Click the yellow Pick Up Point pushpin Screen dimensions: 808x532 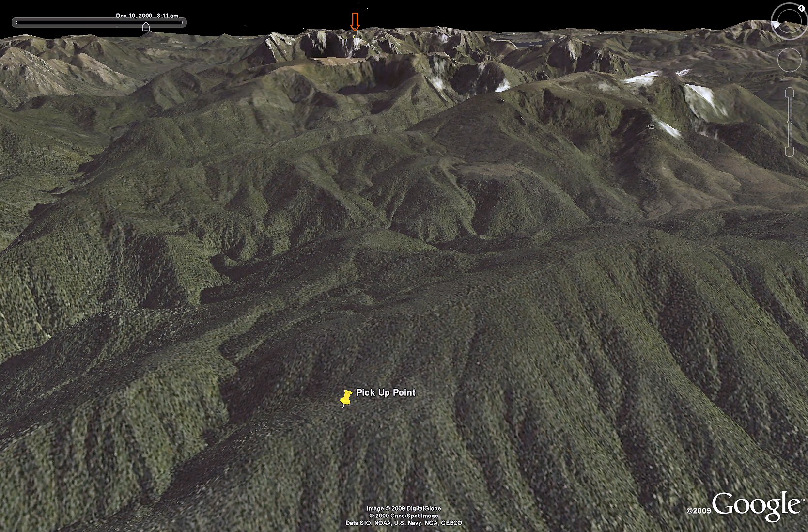pos(346,399)
